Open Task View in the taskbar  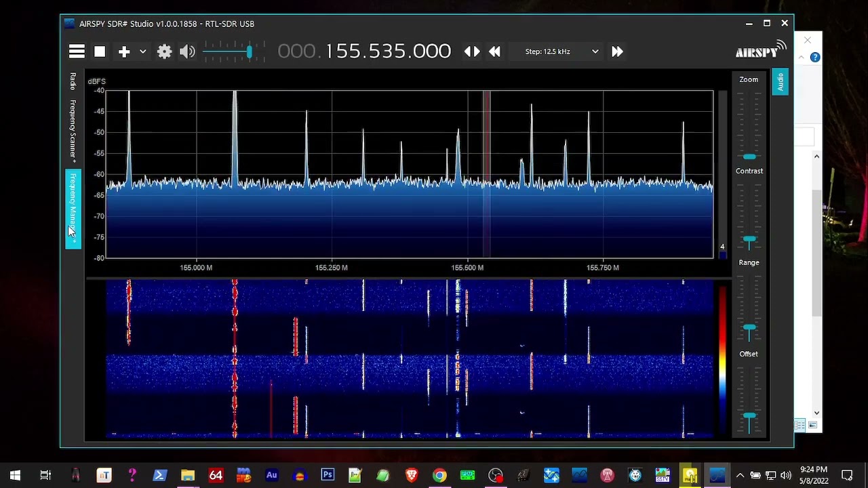pyautogui.click(x=45, y=475)
